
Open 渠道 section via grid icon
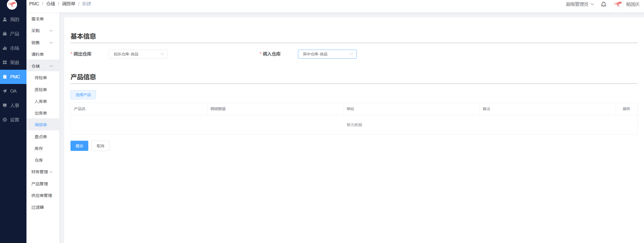coord(5,62)
